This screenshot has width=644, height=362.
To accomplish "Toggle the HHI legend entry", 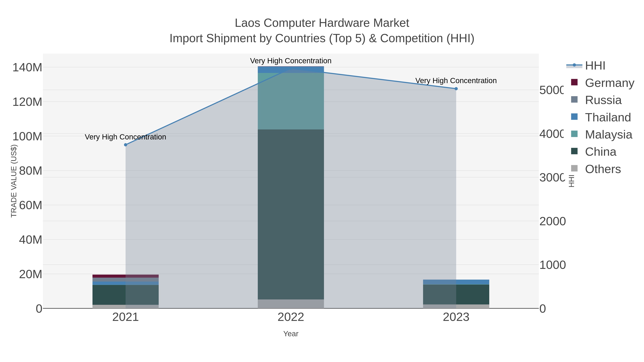I will pos(586,65).
